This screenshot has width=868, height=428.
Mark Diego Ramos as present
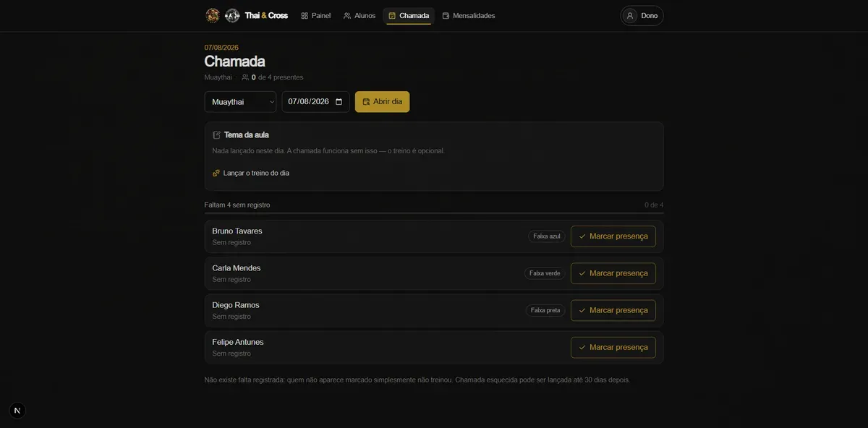[613, 310]
